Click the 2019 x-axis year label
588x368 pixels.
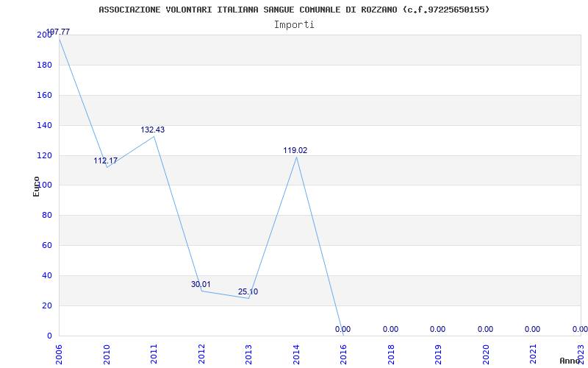tap(439, 355)
